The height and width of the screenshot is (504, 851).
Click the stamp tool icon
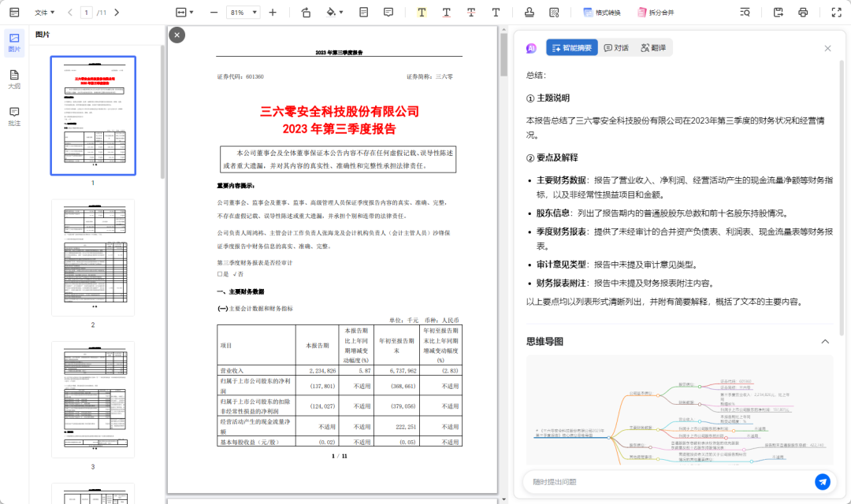pos(530,13)
